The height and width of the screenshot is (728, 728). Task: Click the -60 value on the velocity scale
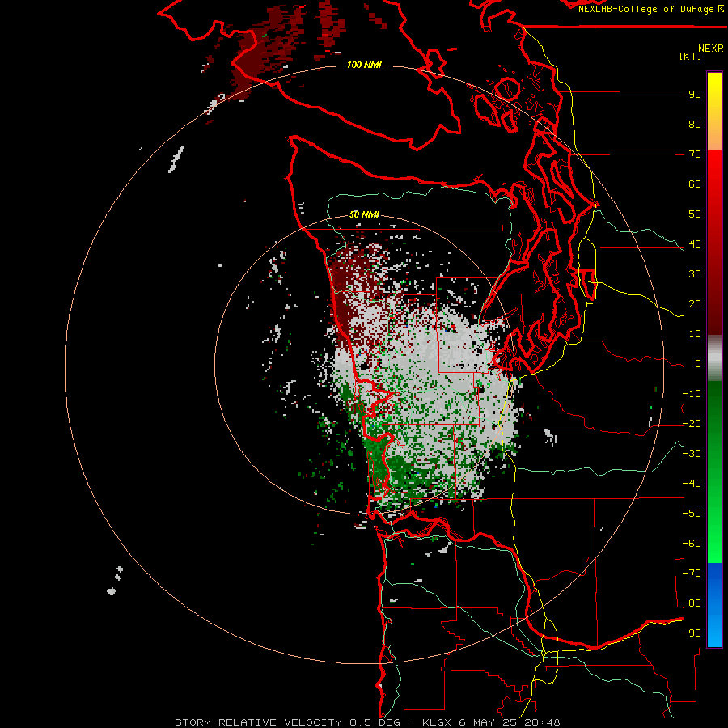pyautogui.click(x=692, y=544)
